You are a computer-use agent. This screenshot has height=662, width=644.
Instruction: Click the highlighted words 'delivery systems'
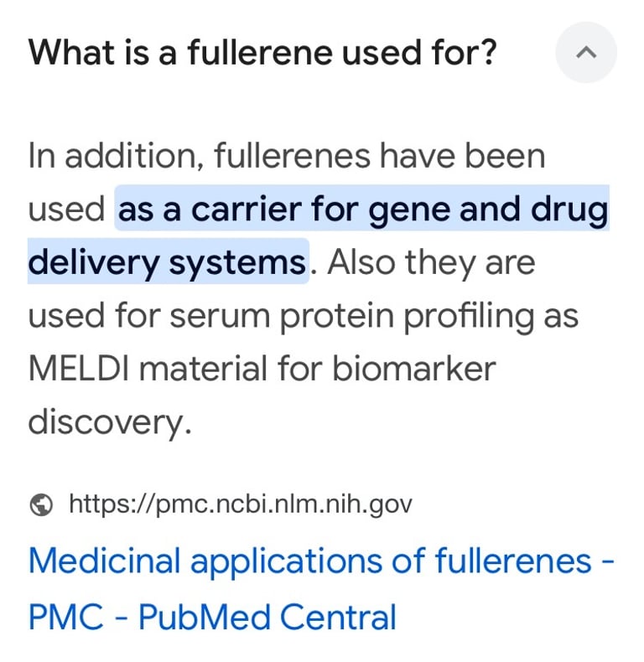167,262
